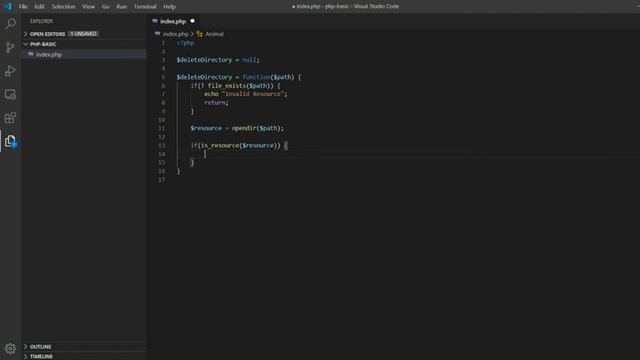Click 'opendir' on line 11
Viewport: 640px width, 360px height.
(244, 128)
